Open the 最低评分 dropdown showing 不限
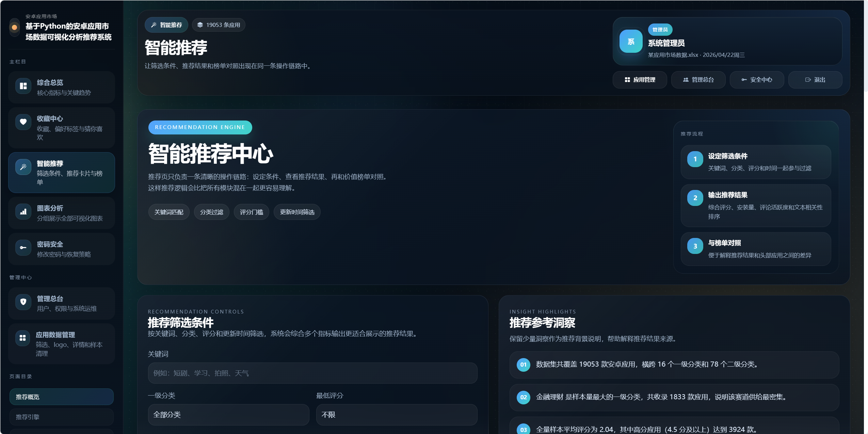868x434 pixels. tap(396, 415)
